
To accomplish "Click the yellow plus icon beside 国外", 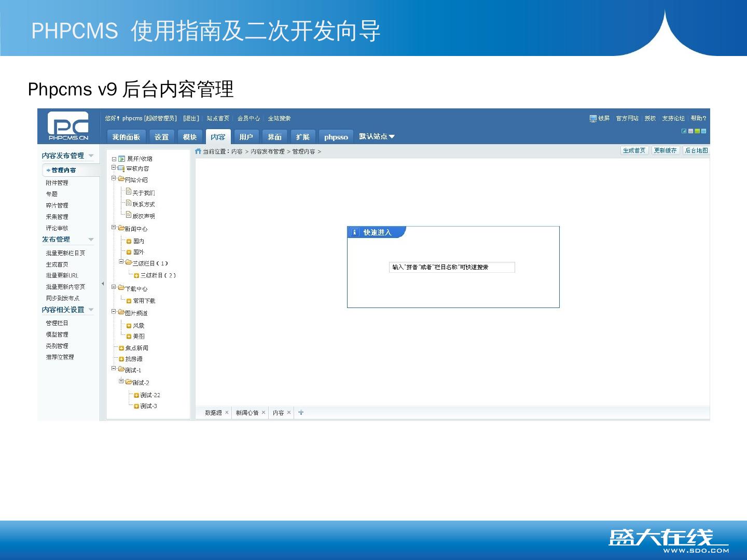I will pyautogui.click(x=129, y=253).
